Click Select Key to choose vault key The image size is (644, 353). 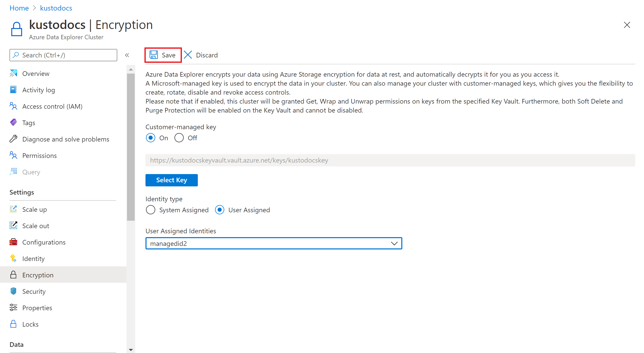(172, 180)
